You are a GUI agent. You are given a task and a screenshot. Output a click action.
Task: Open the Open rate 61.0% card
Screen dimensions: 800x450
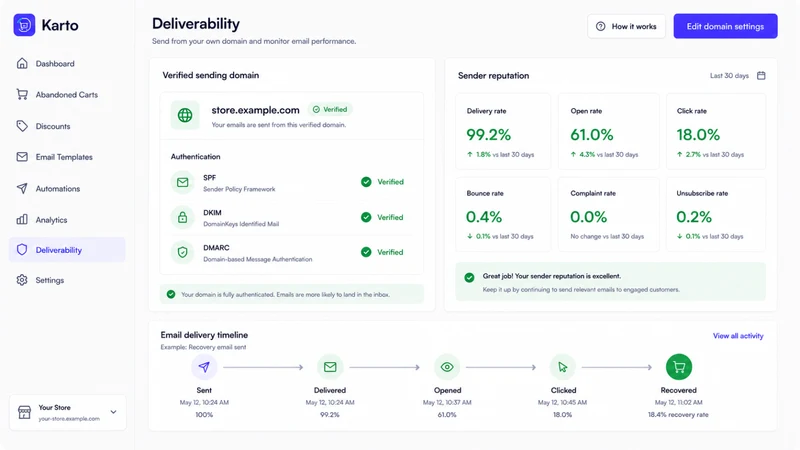click(608, 131)
